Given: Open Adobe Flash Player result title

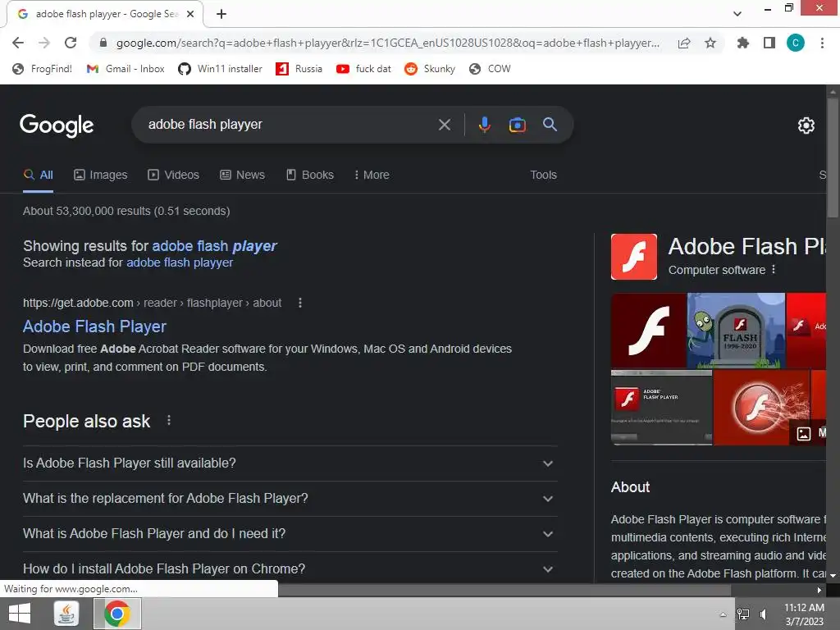Looking at the screenshot, I should (94, 326).
